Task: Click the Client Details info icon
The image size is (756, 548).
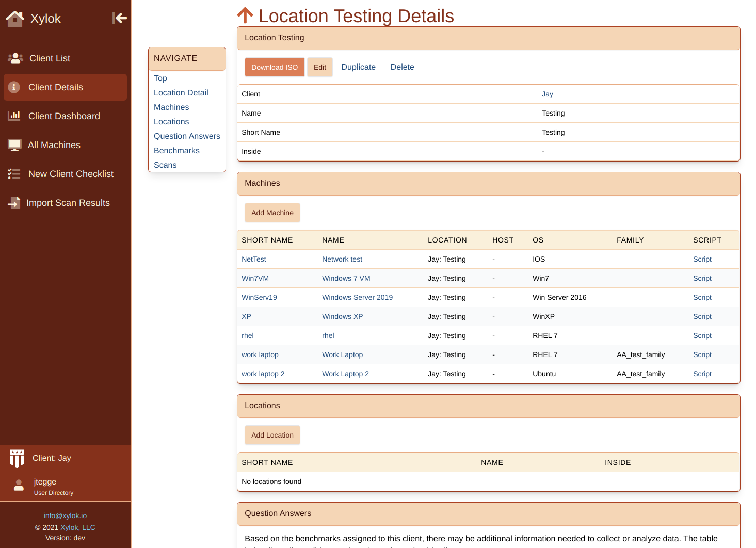Action: (14, 87)
